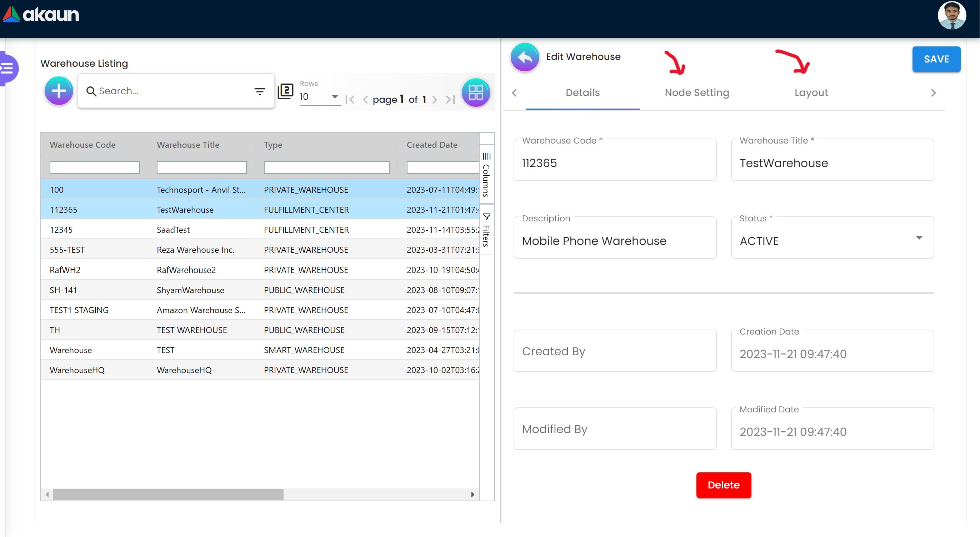This screenshot has height=537, width=980.
Task: Open the purple side menu hamburger
Action: coord(7,69)
